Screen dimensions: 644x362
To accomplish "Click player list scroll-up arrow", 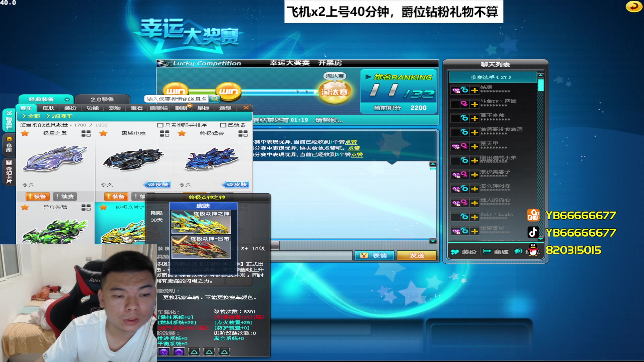I will coord(541,75).
